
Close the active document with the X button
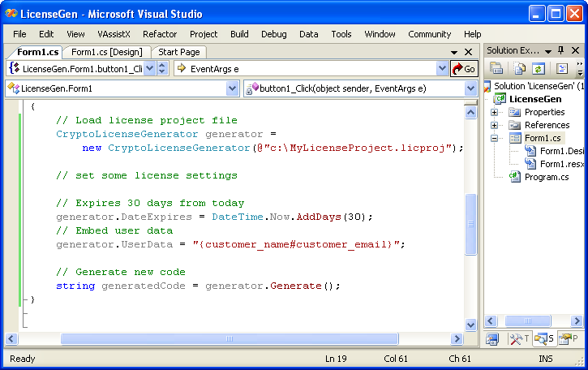[469, 52]
